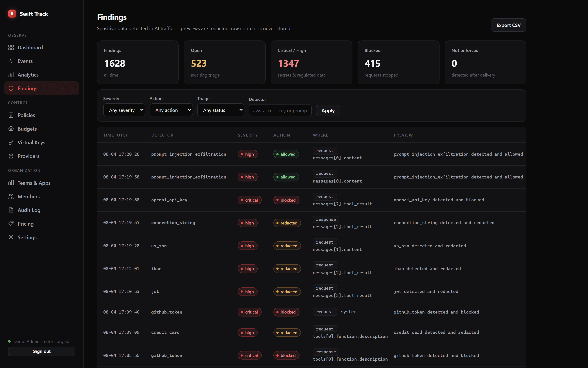Click the Apply filter button
Screen dimensions: 588x368
pos(328,111)
